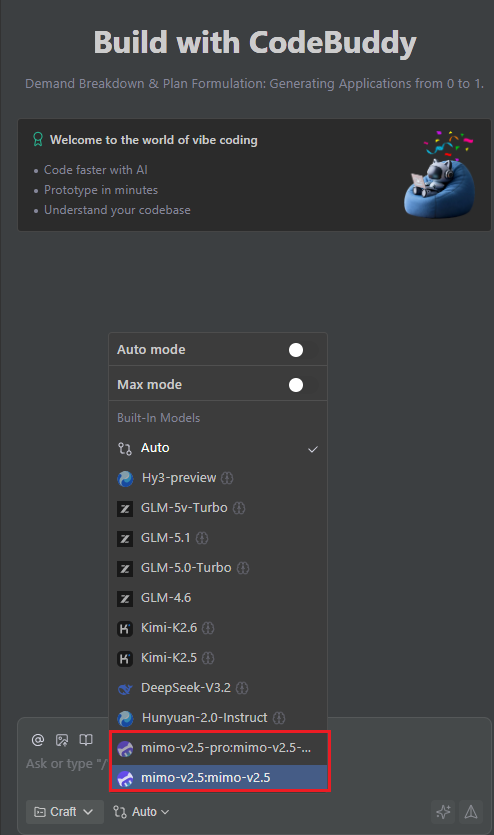Click the send message arrow icon
Viewport: 494px width, 835px height.
coord(471,812)
